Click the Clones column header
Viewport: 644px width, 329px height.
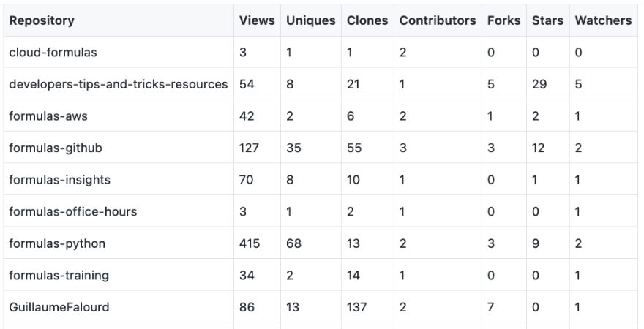click(x=367, y=20)
